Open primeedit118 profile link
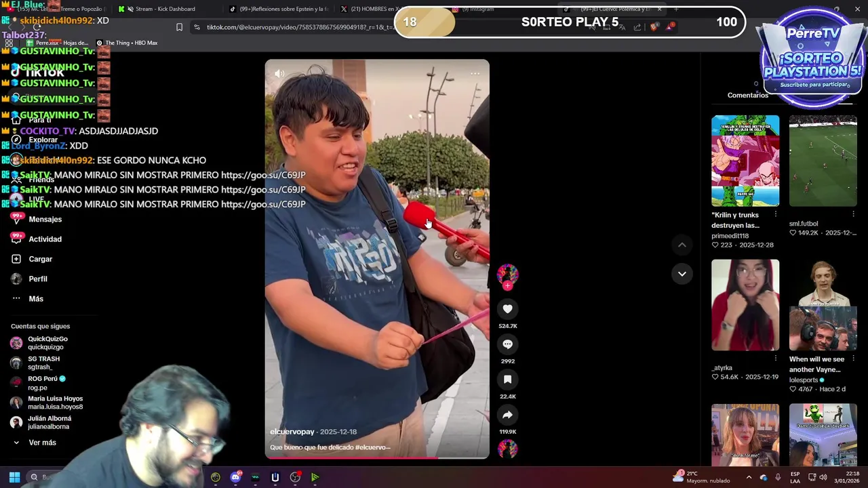 730,236
